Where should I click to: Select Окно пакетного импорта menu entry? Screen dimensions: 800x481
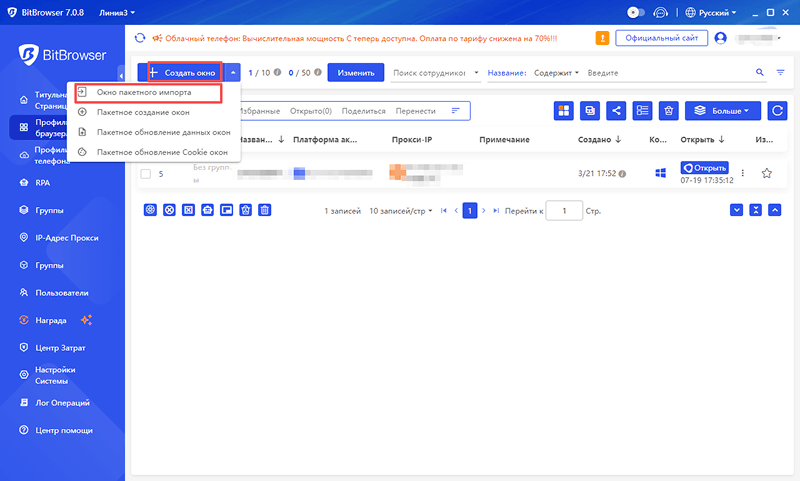pos(143,92)
